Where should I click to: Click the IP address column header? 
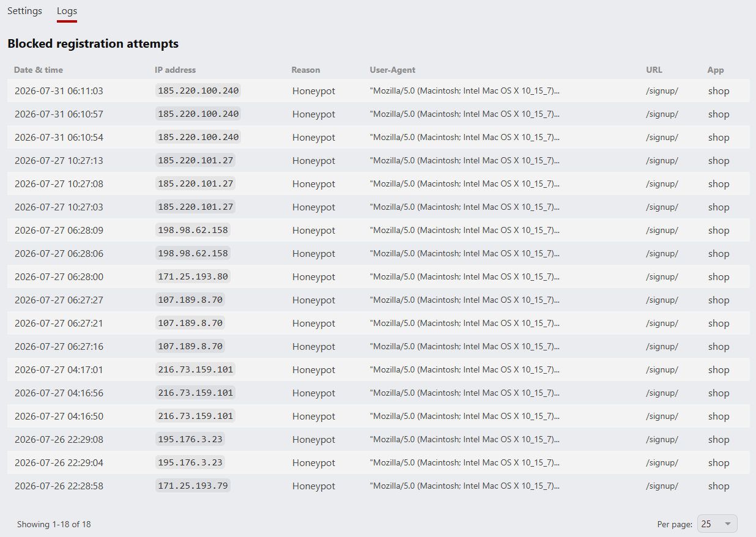tap(176, 70)
